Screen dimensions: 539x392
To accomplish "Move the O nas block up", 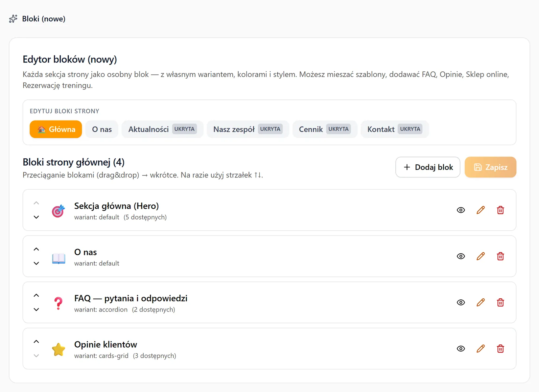I will click(36, 249).
